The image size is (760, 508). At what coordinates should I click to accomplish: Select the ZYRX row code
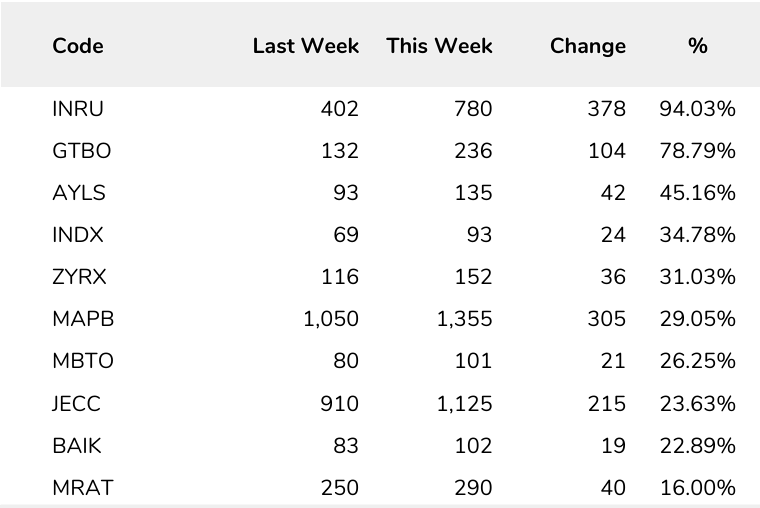point(79,277)
